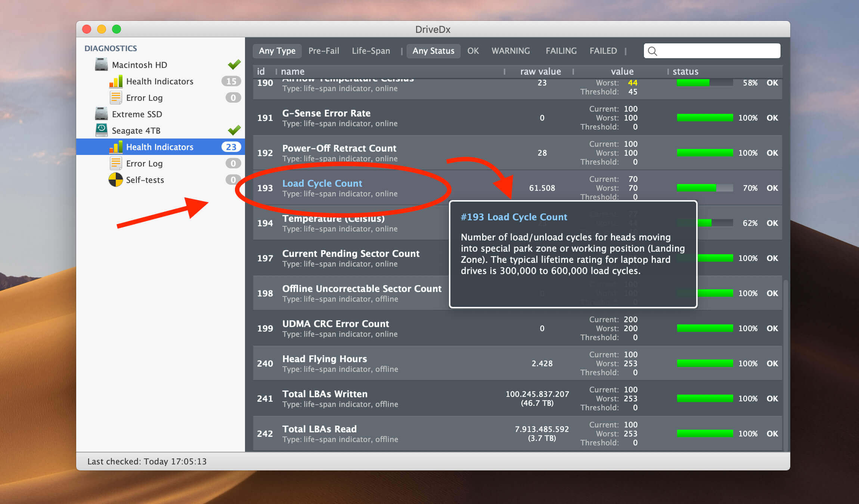Filter indicators with OK status
This screenshot has height=504, width=859.
click(x=473, y=51)
